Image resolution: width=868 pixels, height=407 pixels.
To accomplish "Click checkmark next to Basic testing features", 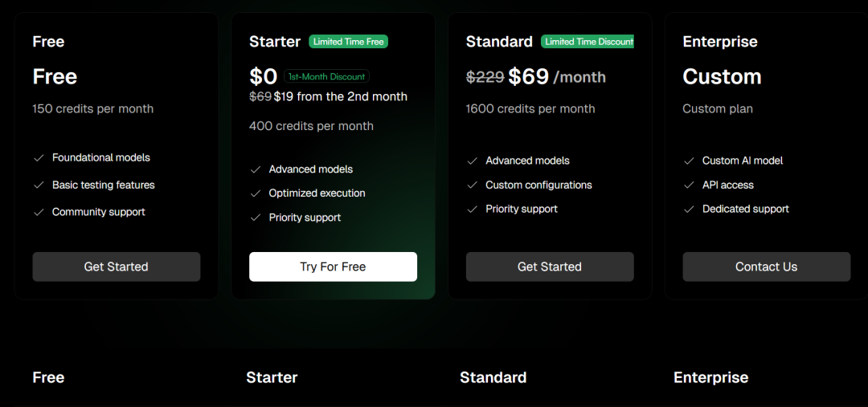I will coord(39,185).
